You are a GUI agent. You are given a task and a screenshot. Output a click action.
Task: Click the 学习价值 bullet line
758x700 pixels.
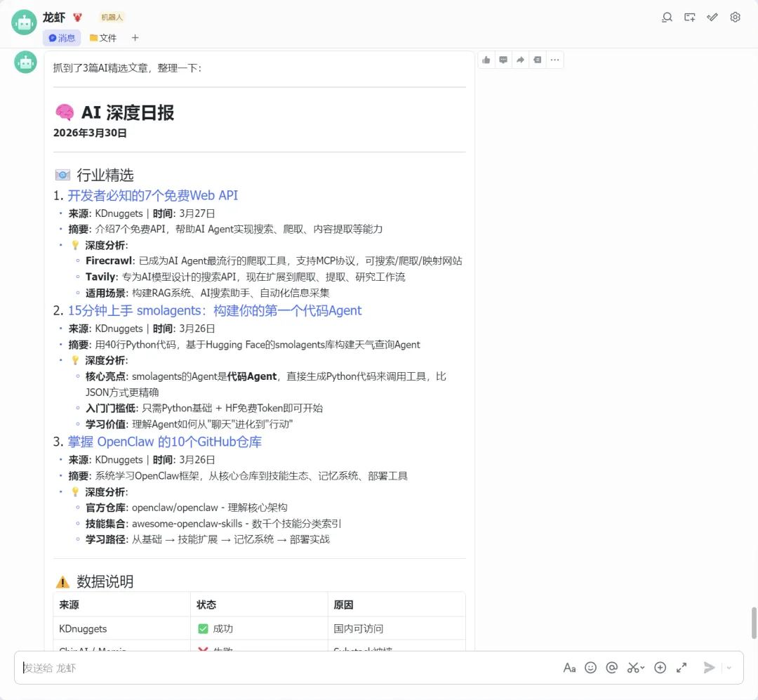tap(189, 424)
